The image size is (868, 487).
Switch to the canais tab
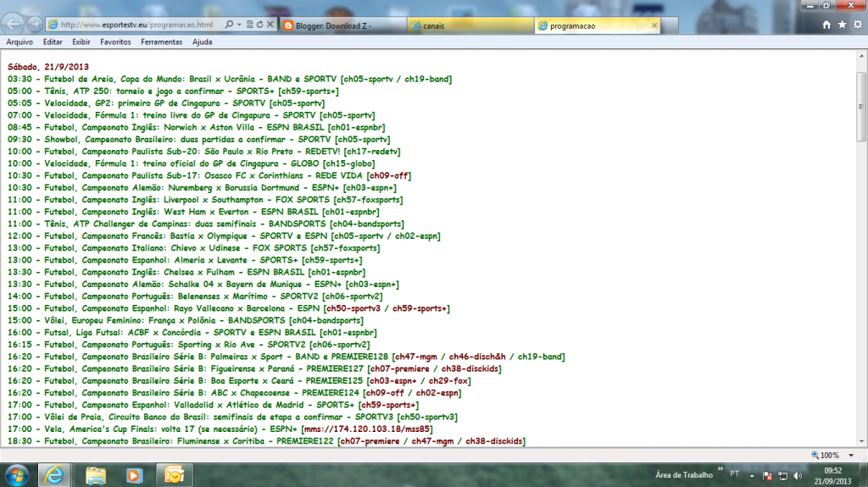pos(466,25)
